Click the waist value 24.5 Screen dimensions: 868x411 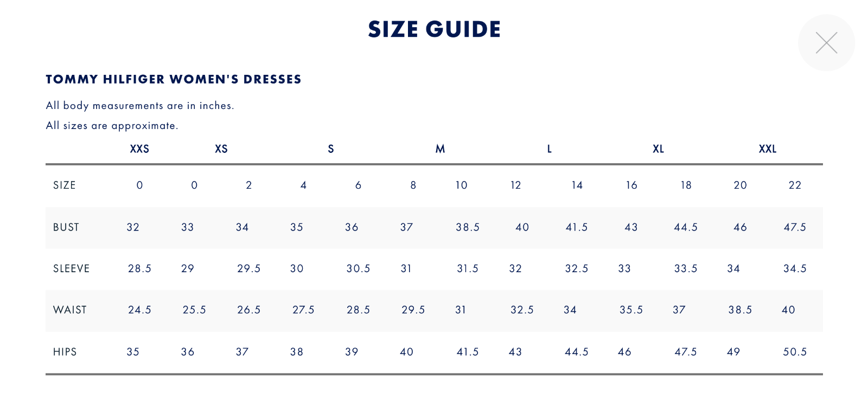point(139,310)
